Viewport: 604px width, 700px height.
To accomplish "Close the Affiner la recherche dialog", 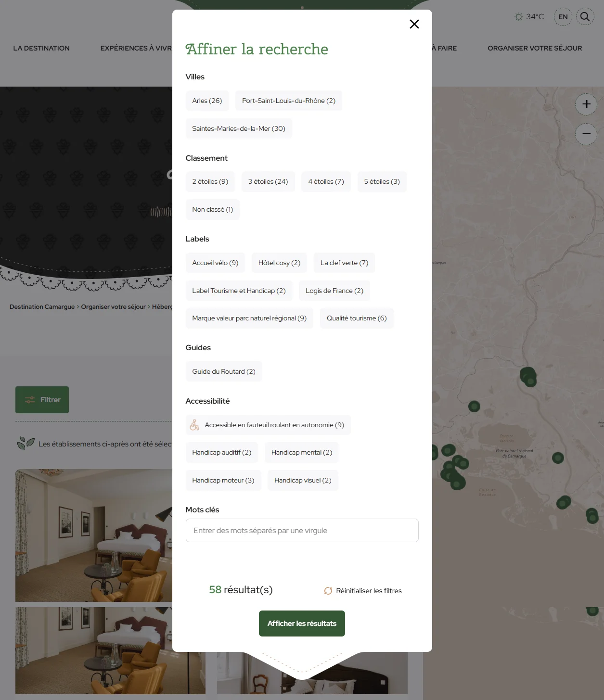I will pos(414,24).
